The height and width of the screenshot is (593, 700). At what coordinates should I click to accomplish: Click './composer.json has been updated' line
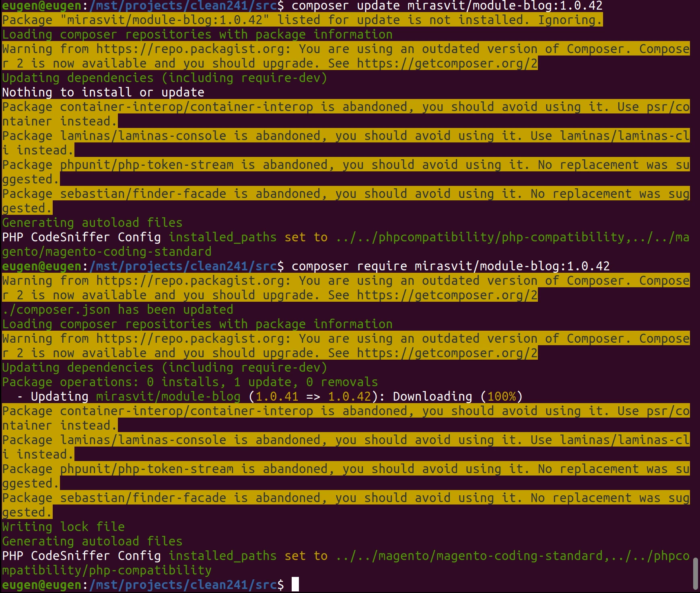tap(117, 309)
